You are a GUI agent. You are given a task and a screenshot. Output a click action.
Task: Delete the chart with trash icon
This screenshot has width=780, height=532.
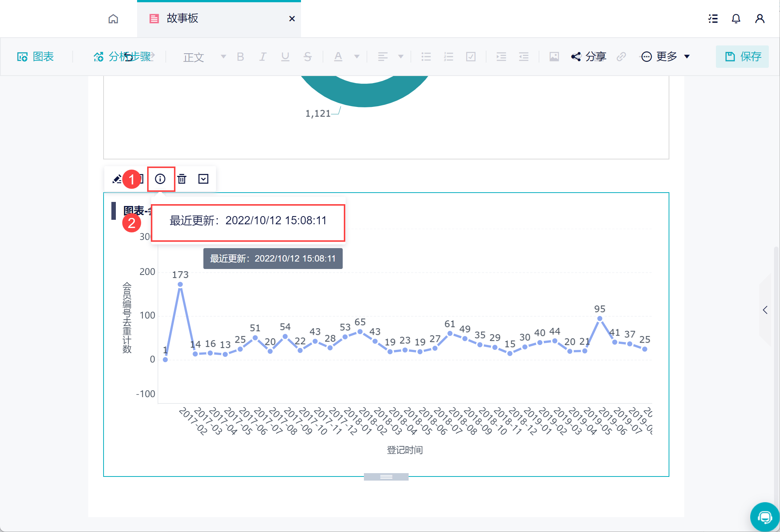(x=182, y=179)
